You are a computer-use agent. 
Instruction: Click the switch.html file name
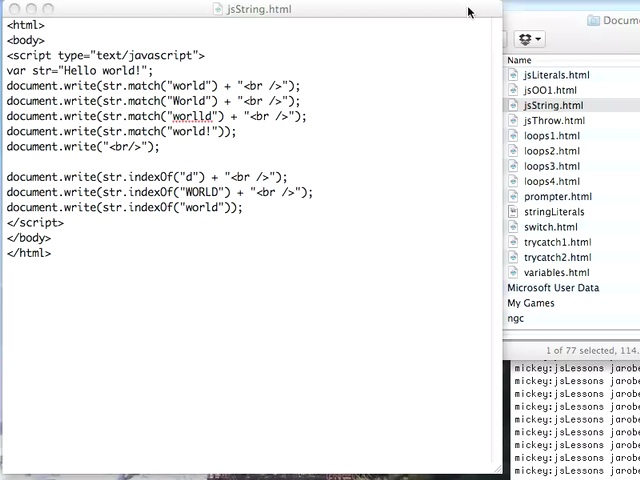click(551, 227)
